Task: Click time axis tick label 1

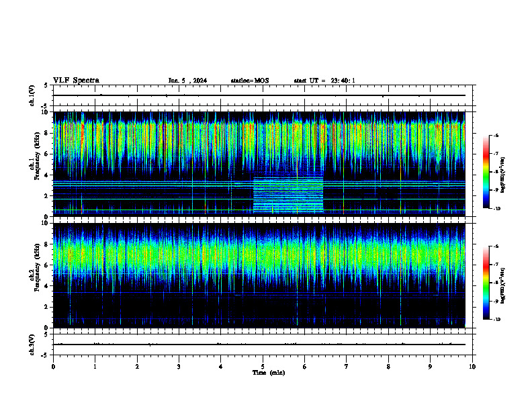Action: point(95,367)
